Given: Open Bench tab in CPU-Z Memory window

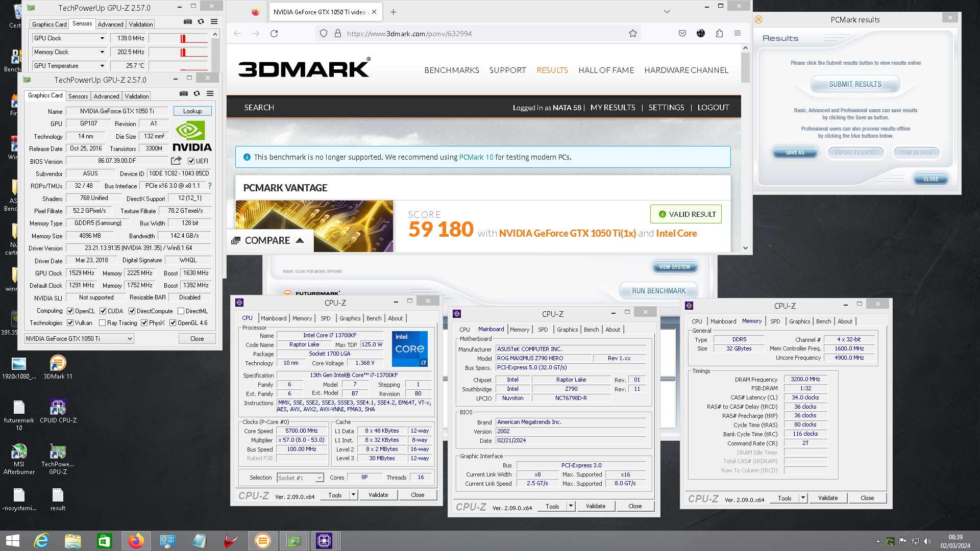Looking at the screenshot, I should 823,321.
